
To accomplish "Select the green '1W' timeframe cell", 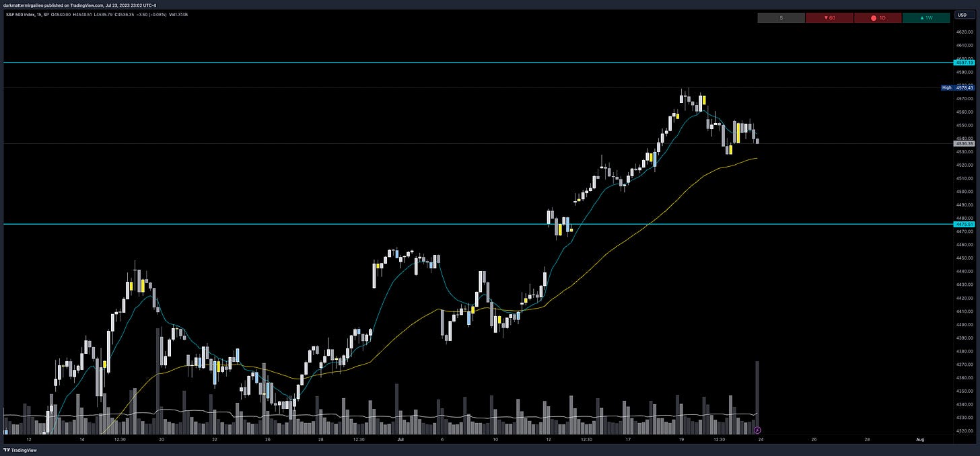I will (x=926, y=17).
